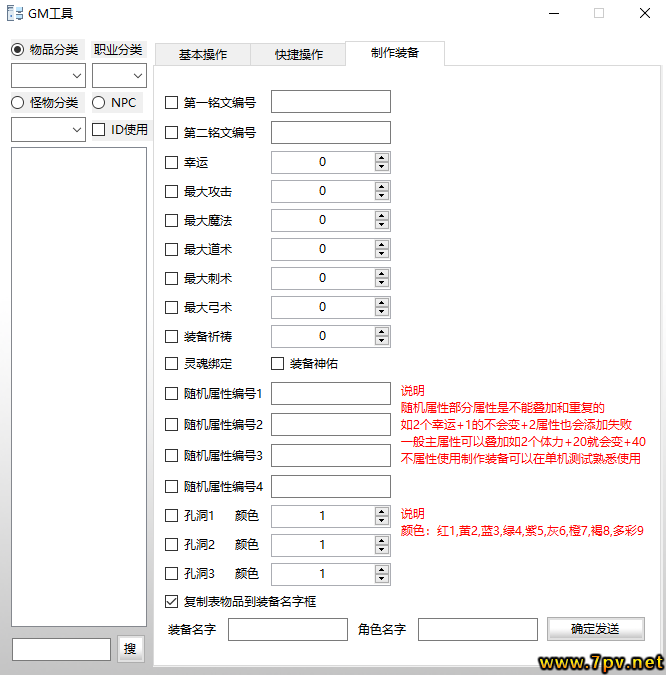Check the 第二铭文编号 checkbox
The height and width of the screenshot is (675, 666).
coord(171,133)
